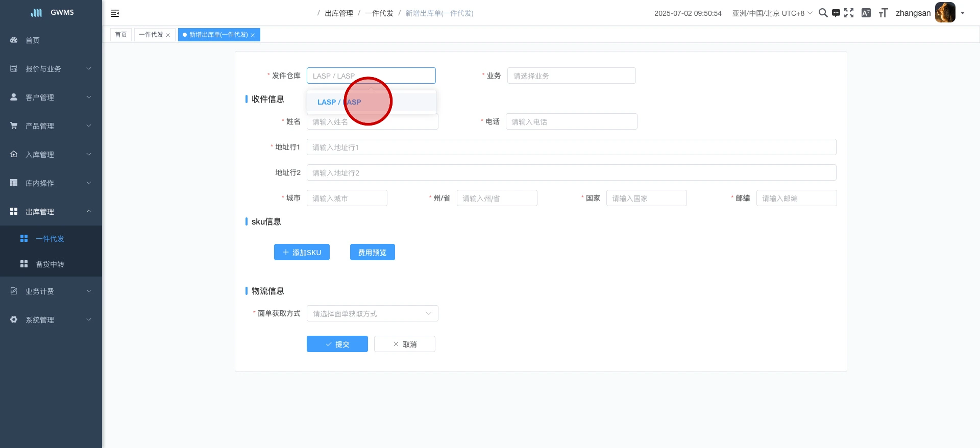Expand 入库管理 in the sidebar

[51, 155]
